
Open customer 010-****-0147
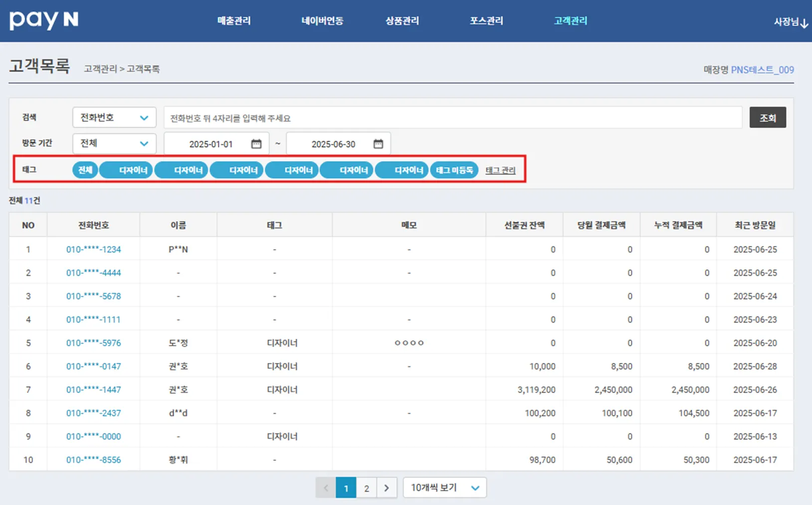point(93,366)
